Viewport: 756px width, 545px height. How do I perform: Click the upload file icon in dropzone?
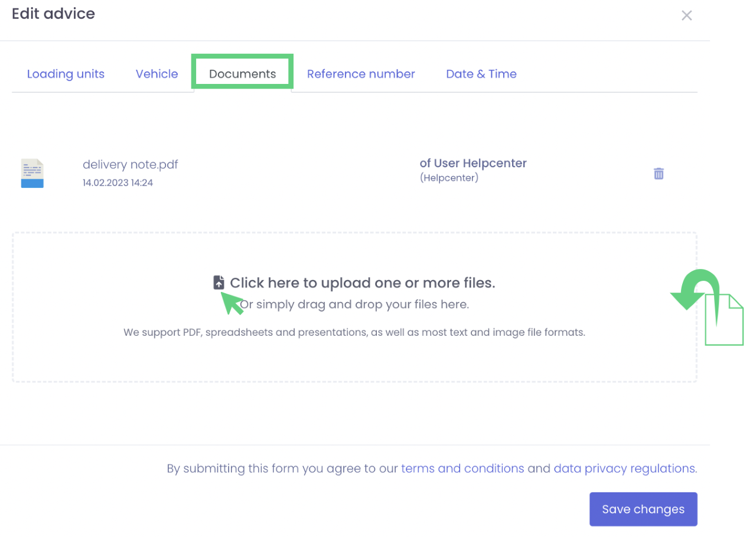tap(219, 283)
